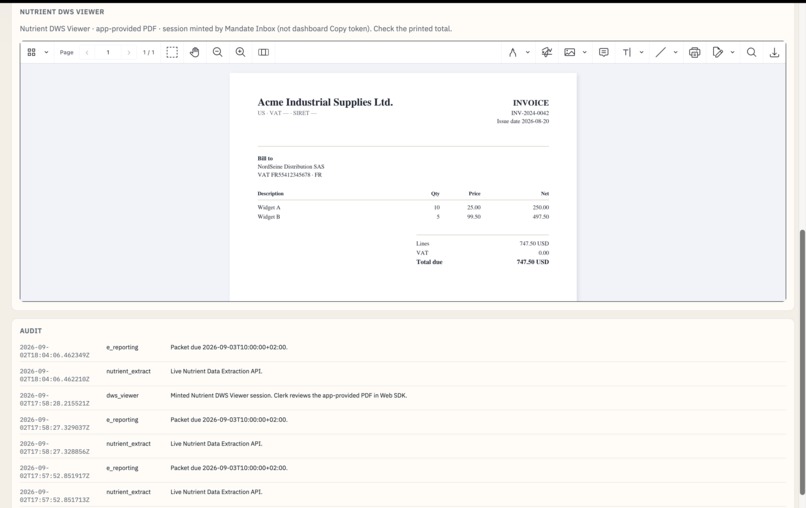Zoom in the PDF view
This screenshot has width=806, height=508.
coord(240,52)
